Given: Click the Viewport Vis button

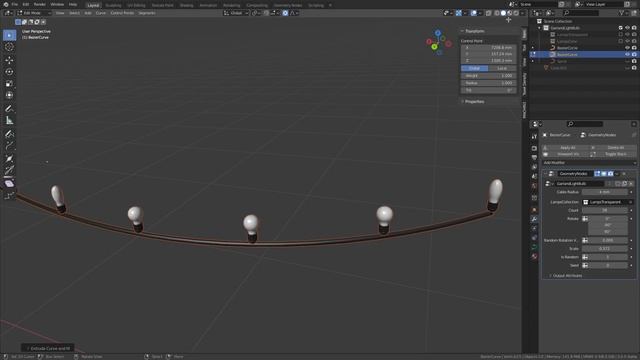Looking at the screenshot, I should (565, 154).
